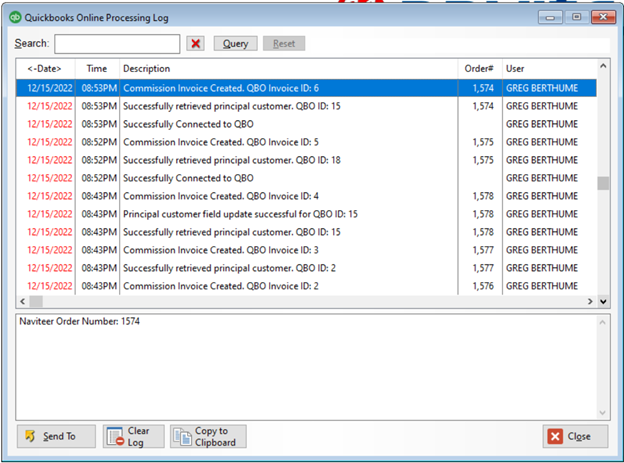Click GREG BERTHUME in the Invoice ID: 6 row
This screenshot has height=463, width=624.
pyautogui.click(x=542, y=88)
